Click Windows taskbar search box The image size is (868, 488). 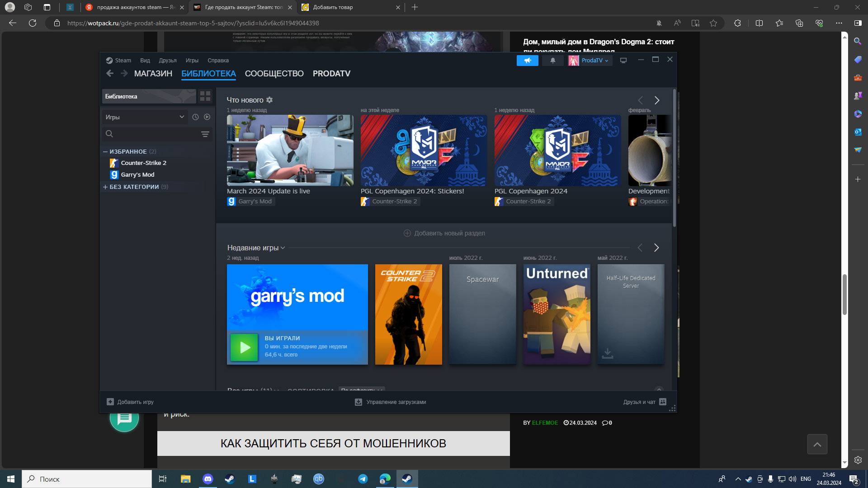point(87,479)
